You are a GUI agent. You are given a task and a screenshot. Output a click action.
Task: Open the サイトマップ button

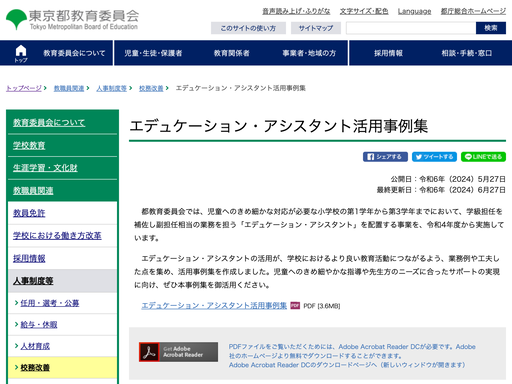tap(316, 28)
